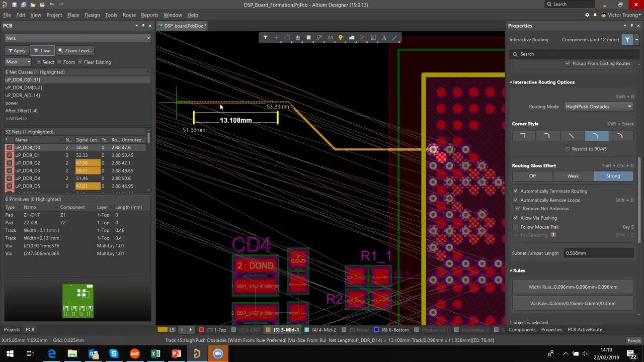Image resolution: width=644 pixels, height=362 pixels.
Task: Click the Apply button in the PCB panel
Action: point(17,50)
